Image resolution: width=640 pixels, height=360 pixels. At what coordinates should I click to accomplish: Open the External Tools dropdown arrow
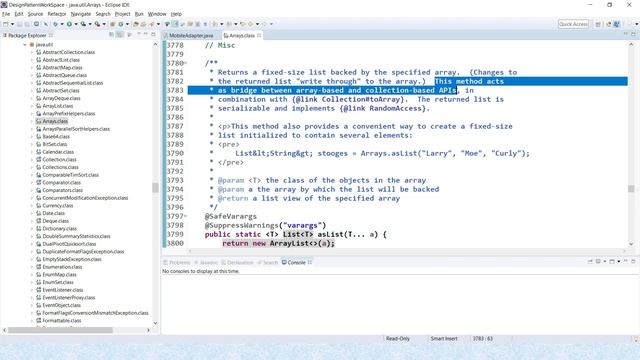[104, 24]
